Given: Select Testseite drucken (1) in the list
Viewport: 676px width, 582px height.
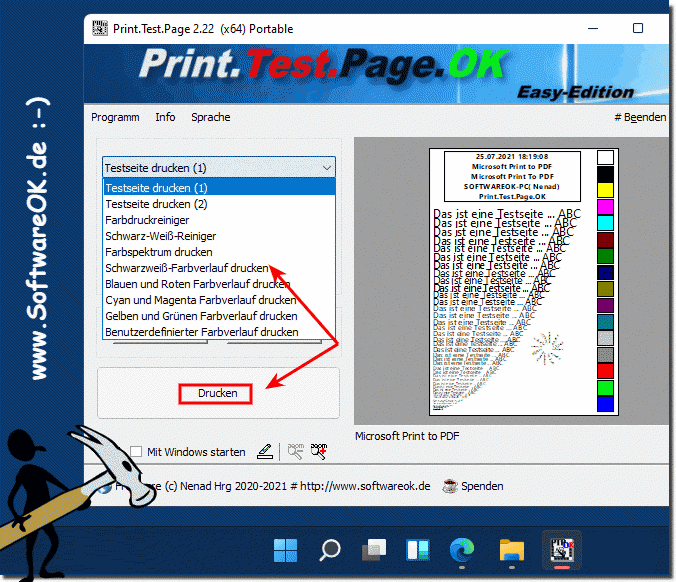Looking at the screenshot, I should click(219, 188).
